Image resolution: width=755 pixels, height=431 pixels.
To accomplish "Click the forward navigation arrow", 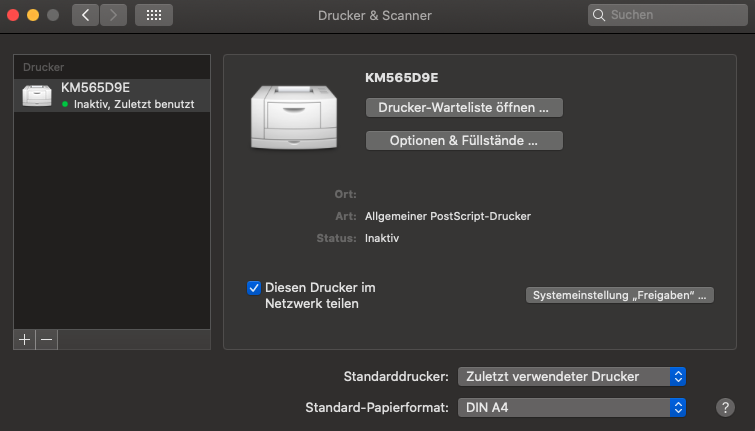I will pos(113,15).
